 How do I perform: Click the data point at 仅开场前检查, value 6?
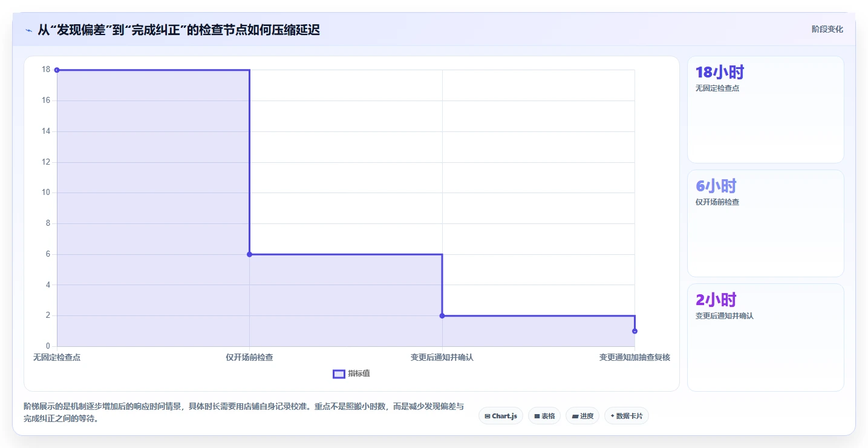click(249, 254)
